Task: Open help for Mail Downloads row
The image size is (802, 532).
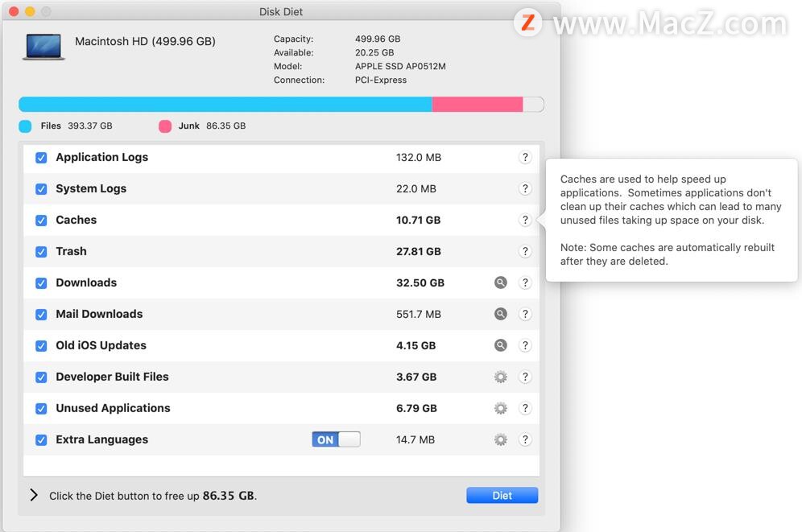Action: 525,315
